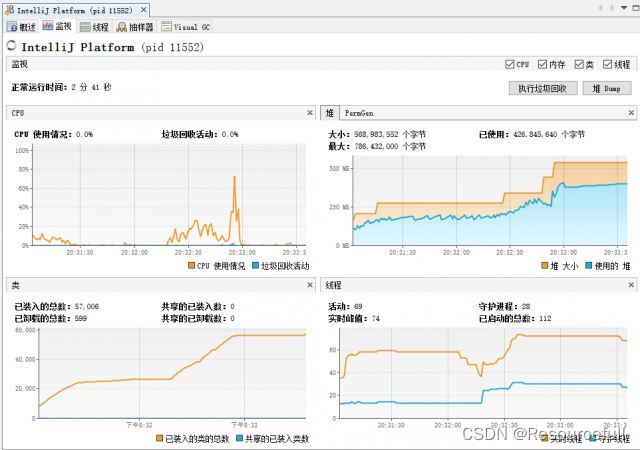
Task: Click the 堆 大小 legend swatch
Action: coord(544,266)
